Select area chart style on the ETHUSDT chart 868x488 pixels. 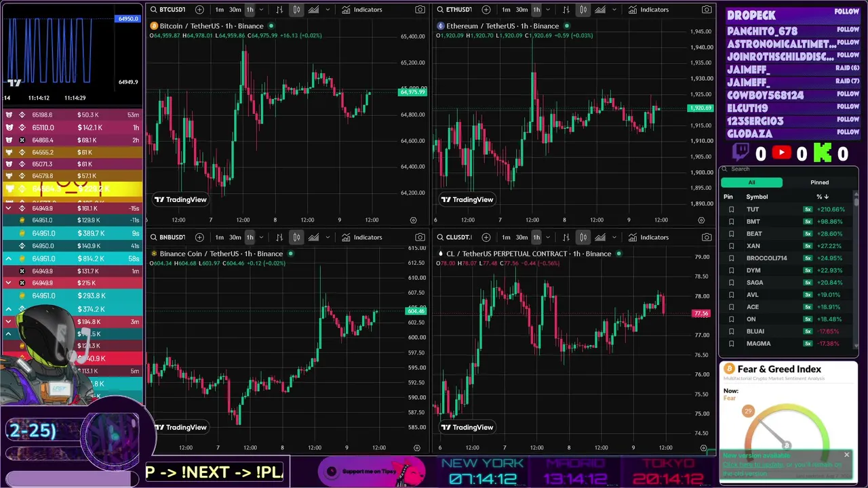(600, 9)
